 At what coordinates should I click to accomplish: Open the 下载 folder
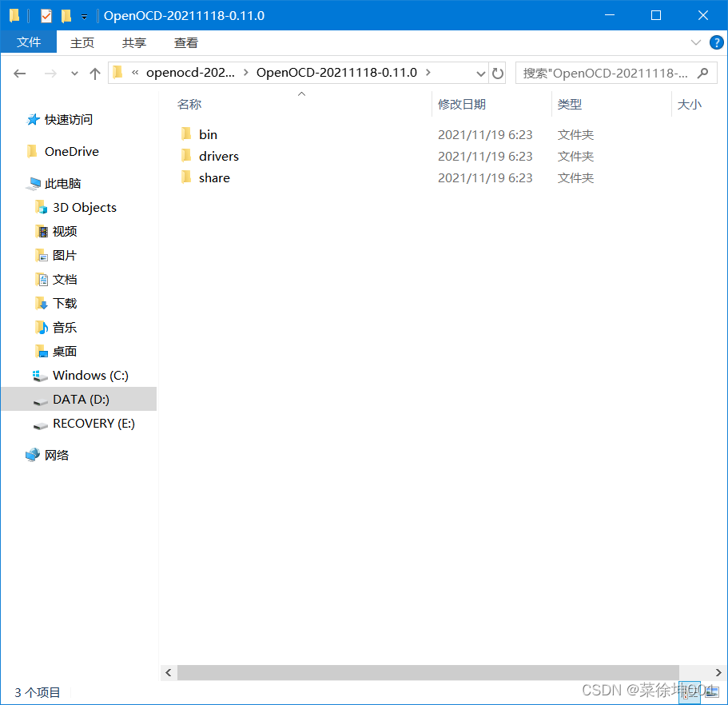click(65, 303)
